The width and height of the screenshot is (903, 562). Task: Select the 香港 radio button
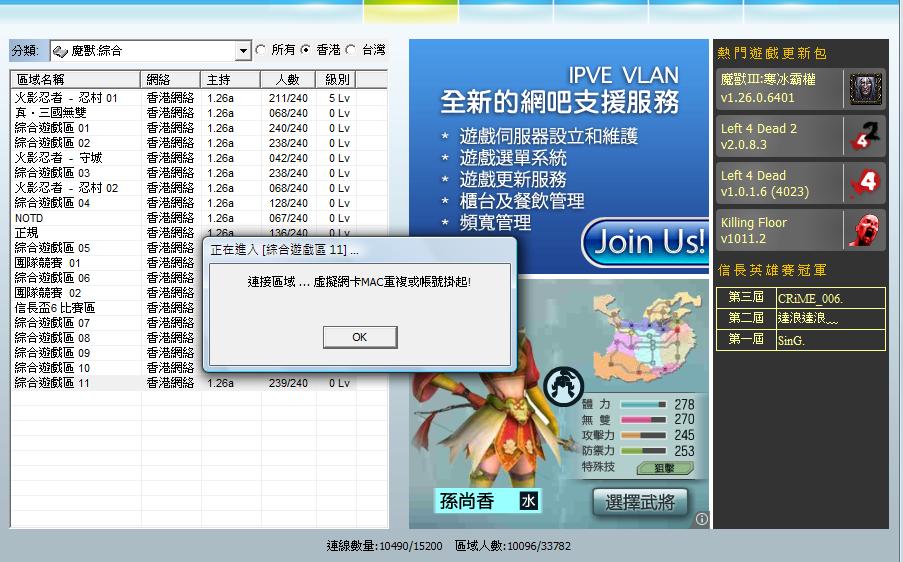pyautogui.click(x=306, y=50)
